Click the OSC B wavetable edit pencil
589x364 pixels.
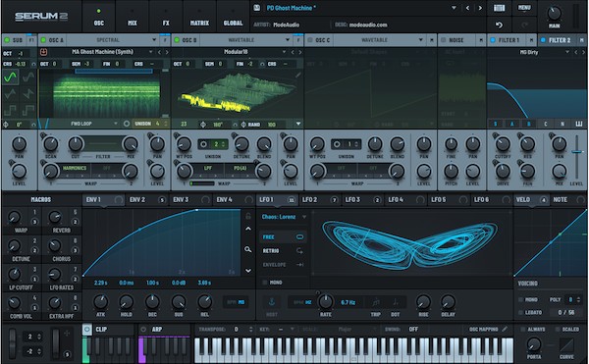pyautogui.click(x=297, y=75)
